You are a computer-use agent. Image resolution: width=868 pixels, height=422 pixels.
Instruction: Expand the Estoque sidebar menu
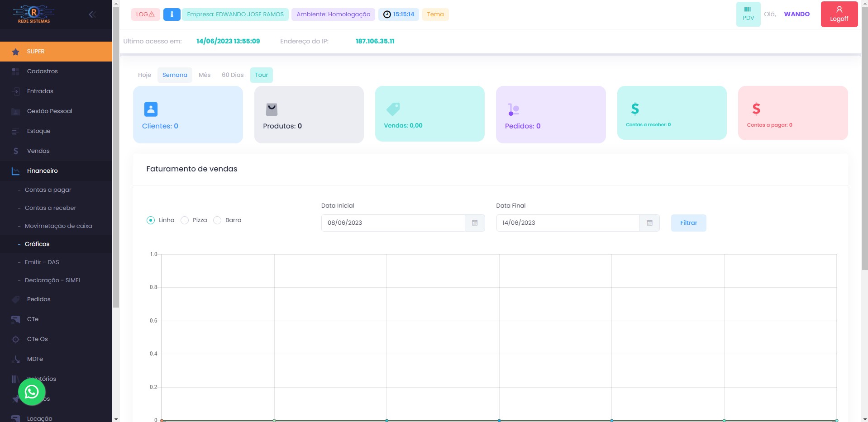point(38,131)
